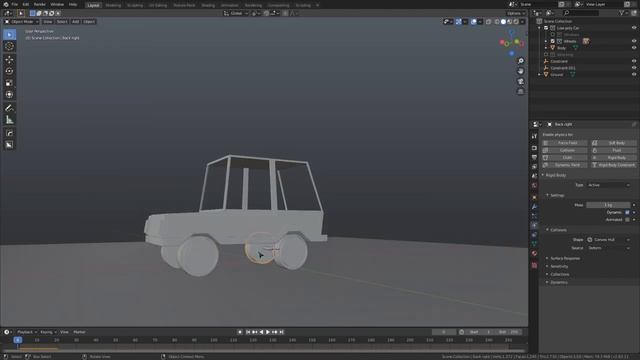Activate the Select Box tool

(x=9, y=35)
